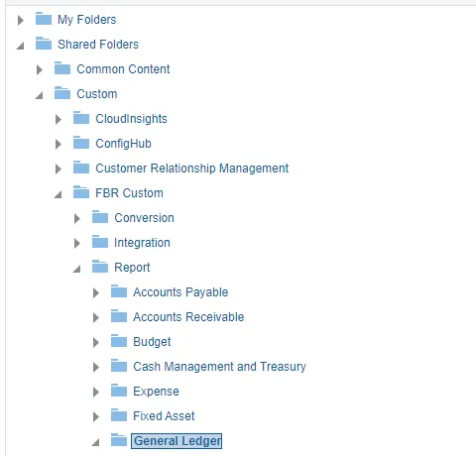Collapse the Report folder node
Viewport: 476px width, 456px height.
point(76,269)
